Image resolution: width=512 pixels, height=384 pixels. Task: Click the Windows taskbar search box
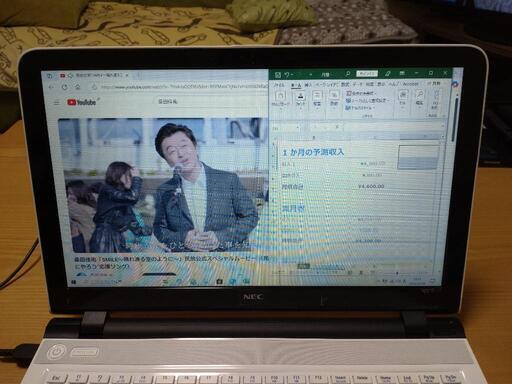pyautogui.click(x=103, y=282)
